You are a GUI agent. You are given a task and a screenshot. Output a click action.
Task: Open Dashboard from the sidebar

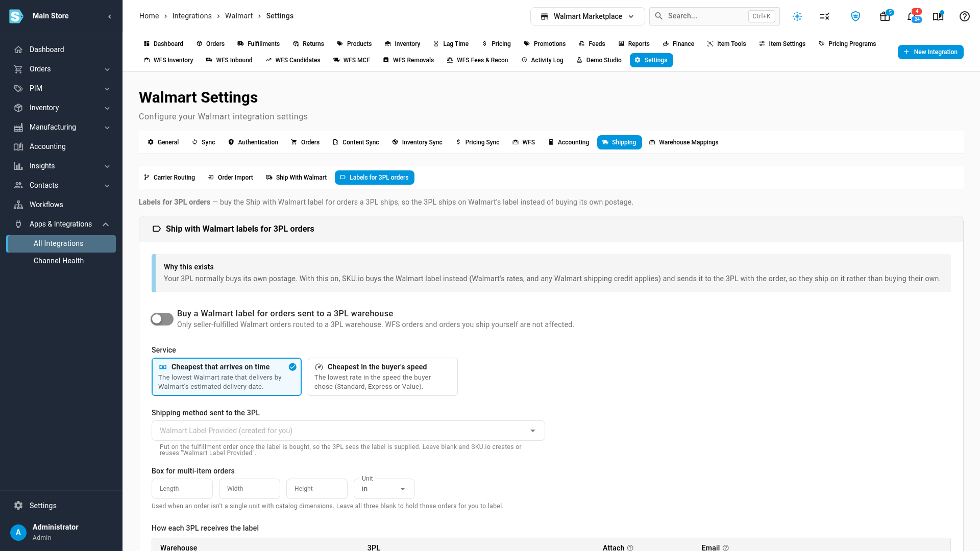pyautogui.click(x=61, y=49)
